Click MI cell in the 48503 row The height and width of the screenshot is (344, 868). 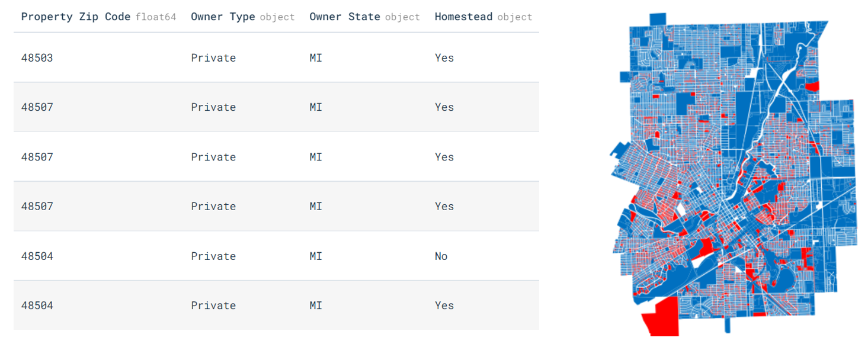(316, 57)
